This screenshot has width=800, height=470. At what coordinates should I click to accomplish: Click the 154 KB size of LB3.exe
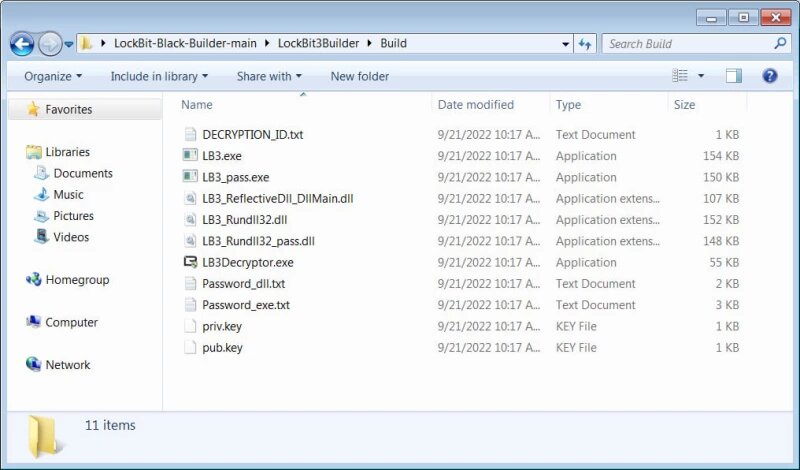(x=720, y=156)
